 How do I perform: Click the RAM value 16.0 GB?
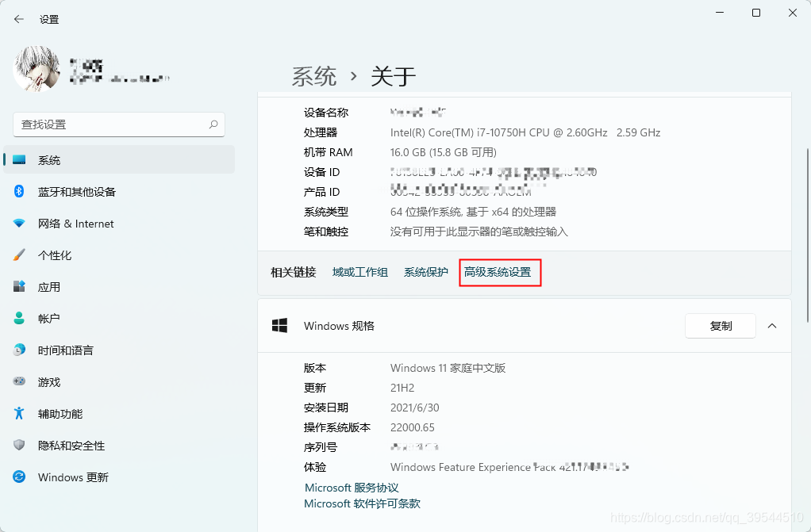coord(444,152)
